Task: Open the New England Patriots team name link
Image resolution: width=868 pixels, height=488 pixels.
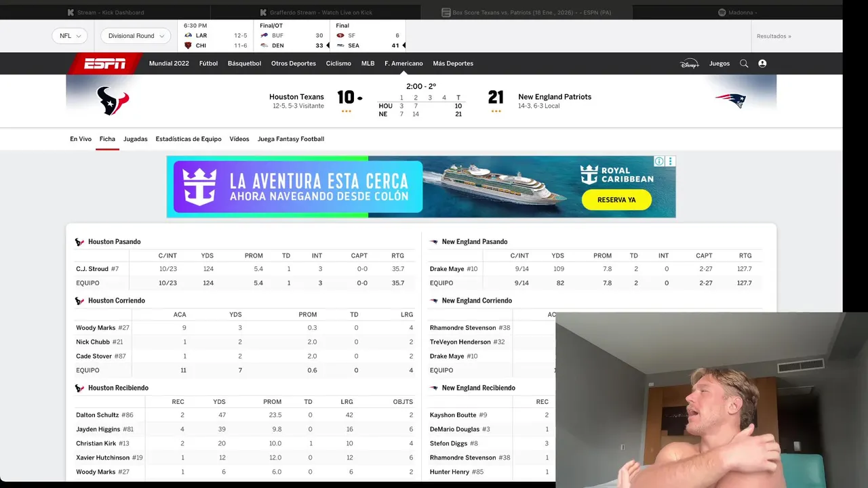Action: click(555, 97)
